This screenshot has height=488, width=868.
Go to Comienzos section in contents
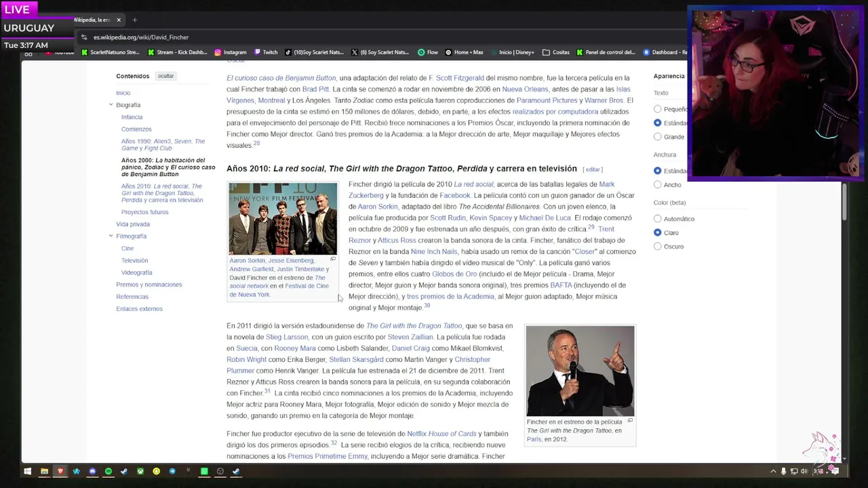tap(136, 129)
